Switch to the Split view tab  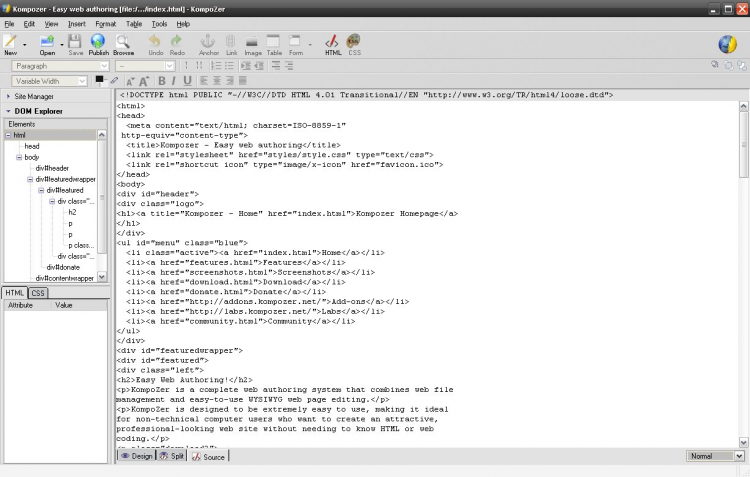(172, 456)
